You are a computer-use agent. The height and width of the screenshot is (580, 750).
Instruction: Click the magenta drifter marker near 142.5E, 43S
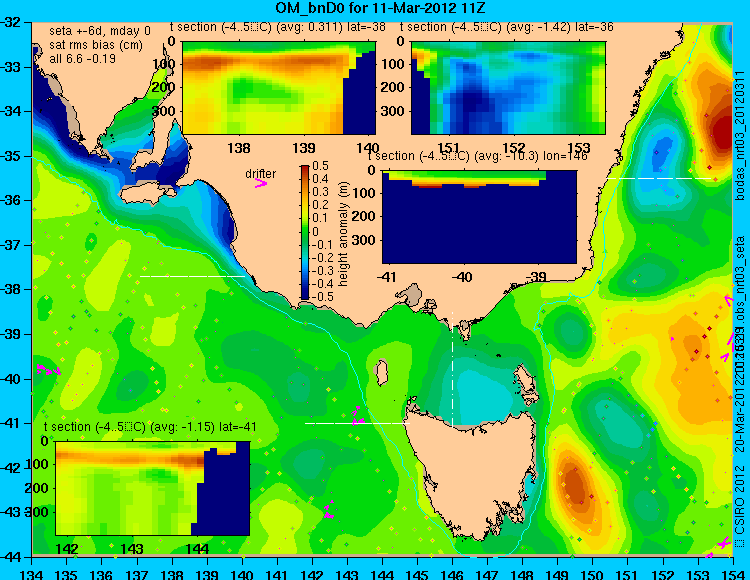[329, 510]
